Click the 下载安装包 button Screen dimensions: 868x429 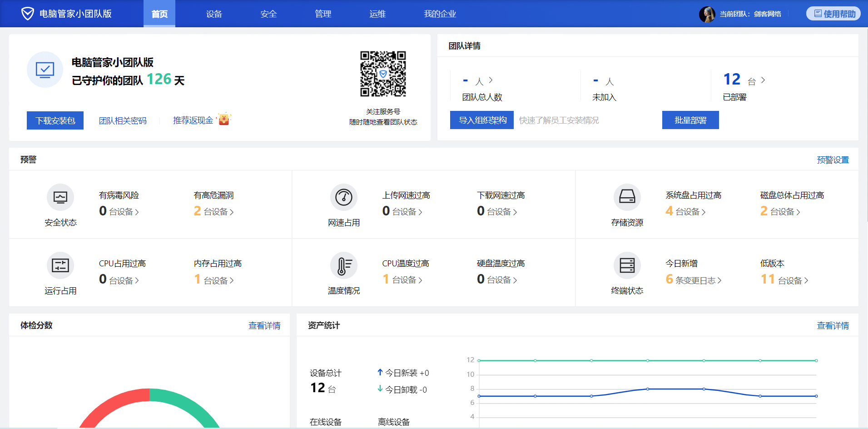(55, 120)
